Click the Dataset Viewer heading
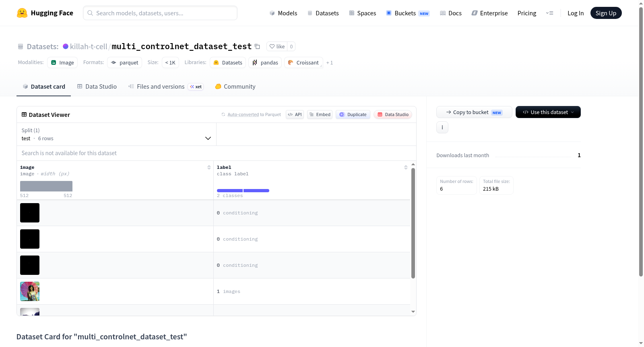 tap(45, 115)
